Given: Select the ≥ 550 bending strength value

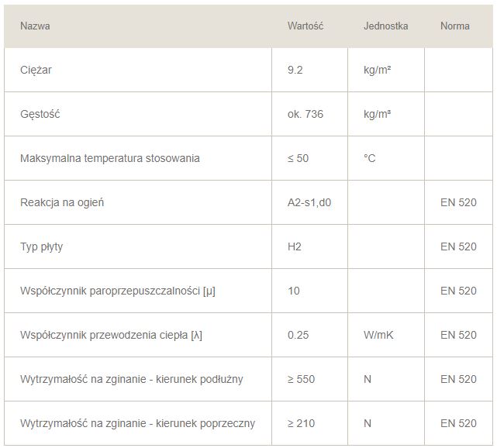Looking at the screenshot, I should pyautogui.click(x=301, y=379).
